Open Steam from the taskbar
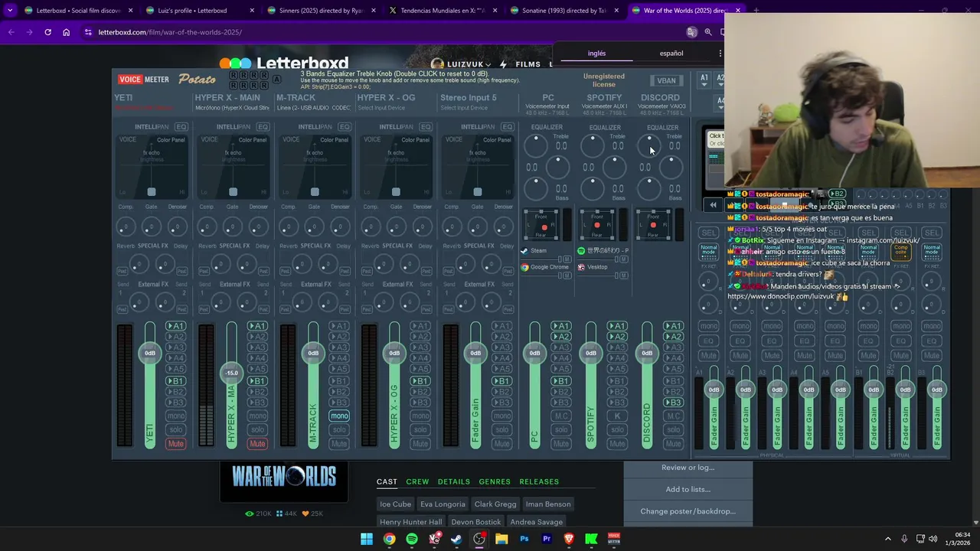Screen dimensions: 980x551 [456, 539]
